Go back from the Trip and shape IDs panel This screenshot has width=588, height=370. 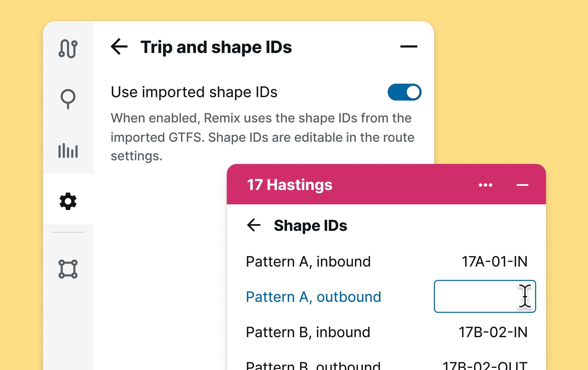(119, 47)
